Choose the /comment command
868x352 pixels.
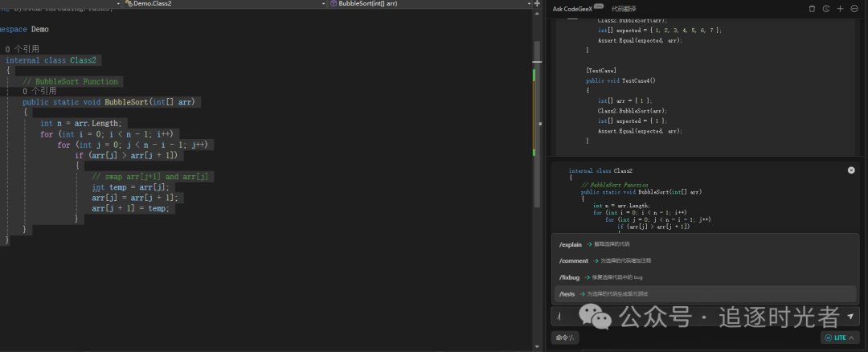point(574,260)
